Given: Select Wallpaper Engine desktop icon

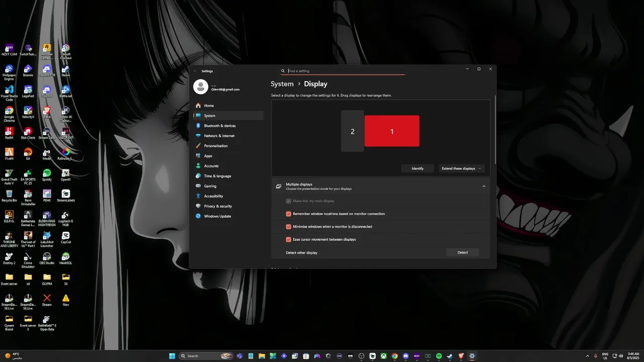Looking at the screenshot, I should click(9, 72).
